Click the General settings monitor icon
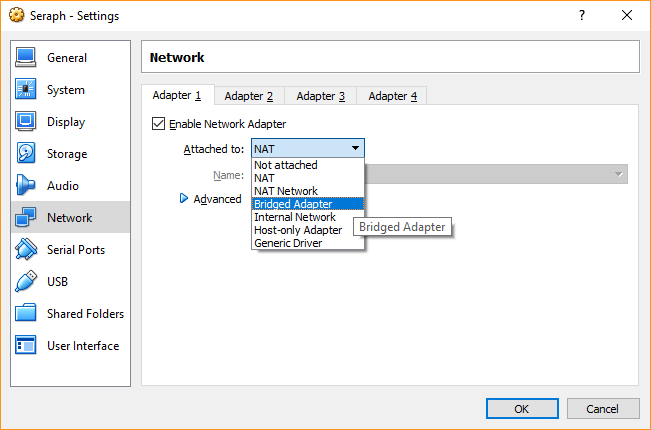Image resolution: width=651 pixels, height=430 pixels. click(x=26, y=58)
